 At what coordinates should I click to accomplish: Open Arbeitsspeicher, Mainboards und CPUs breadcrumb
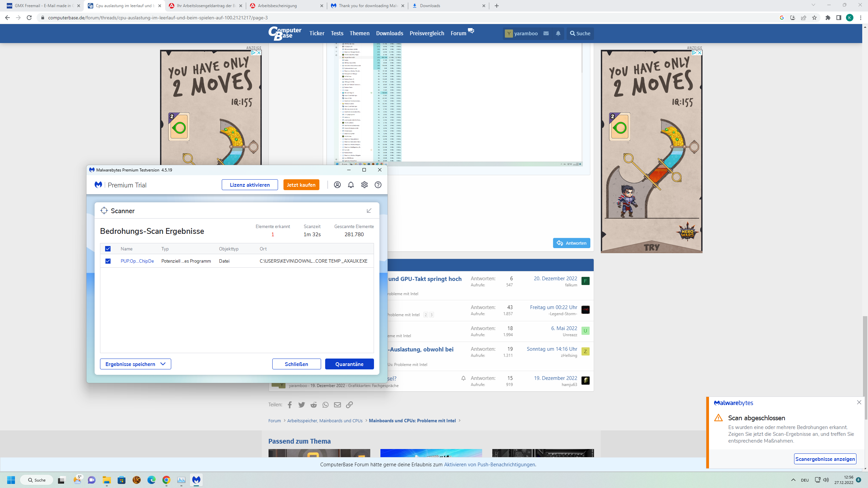click(325, 421)
